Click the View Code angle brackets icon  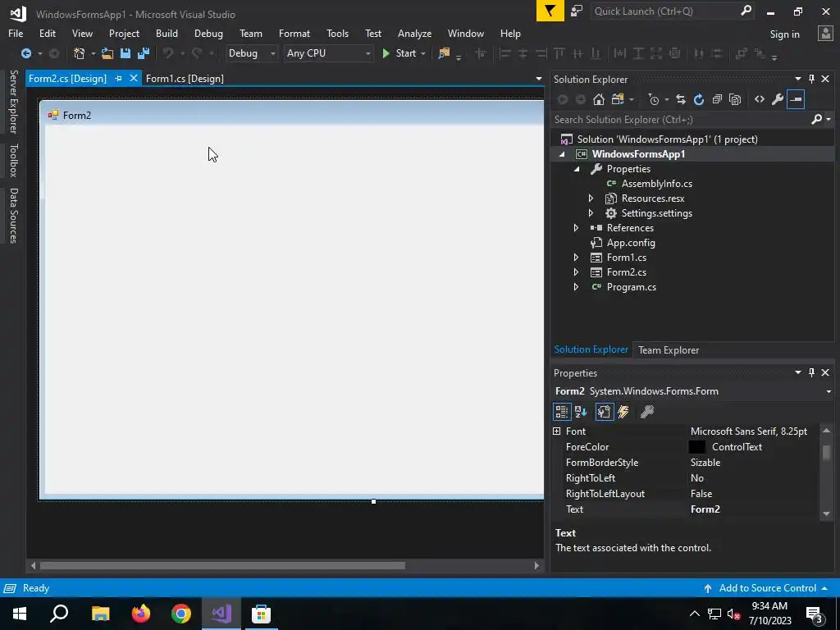(x=759, y=99)
